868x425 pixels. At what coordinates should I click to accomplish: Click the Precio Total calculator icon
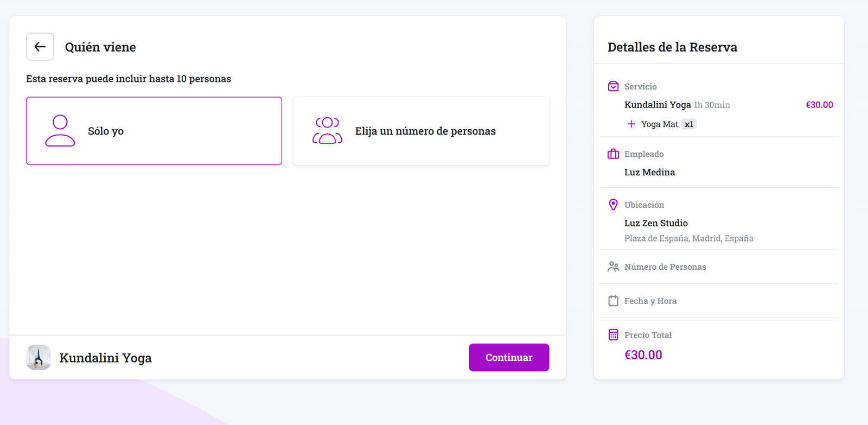(x=613, y=335)
